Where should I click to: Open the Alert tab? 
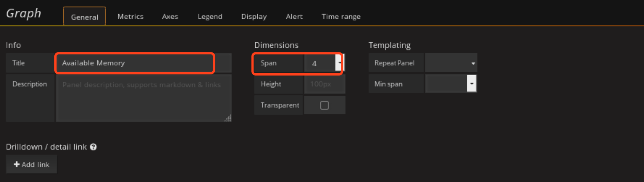[x=294, y=17]
